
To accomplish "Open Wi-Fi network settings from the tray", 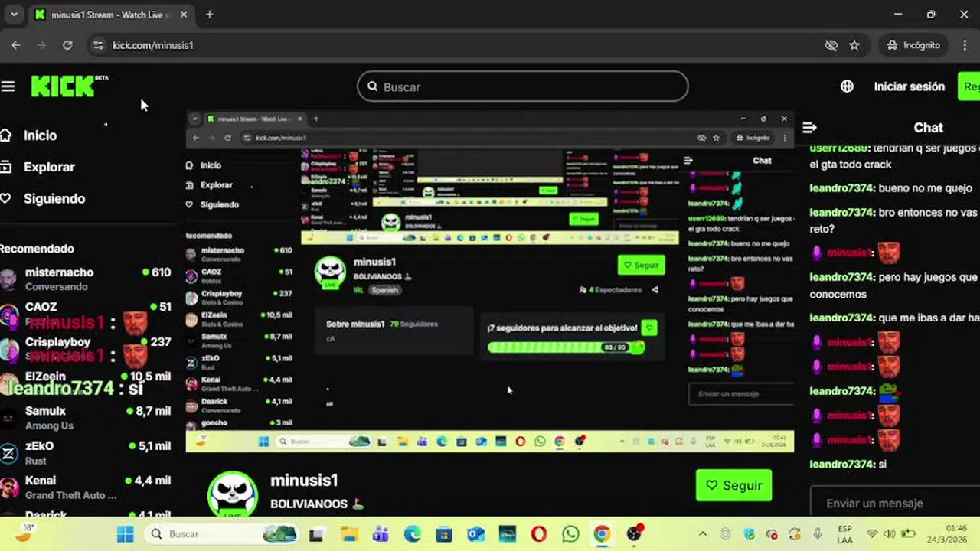I will point(872,534).
